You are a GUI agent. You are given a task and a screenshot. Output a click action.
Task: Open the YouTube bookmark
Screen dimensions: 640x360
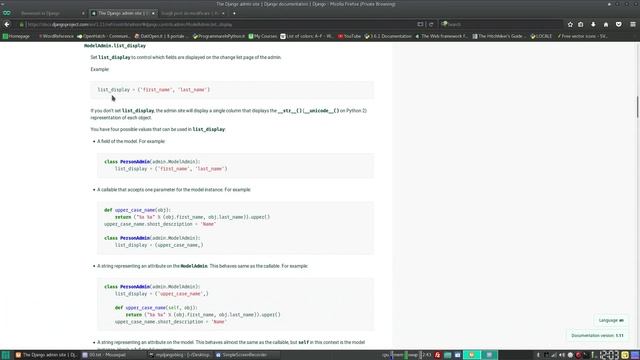click(349, 36)
